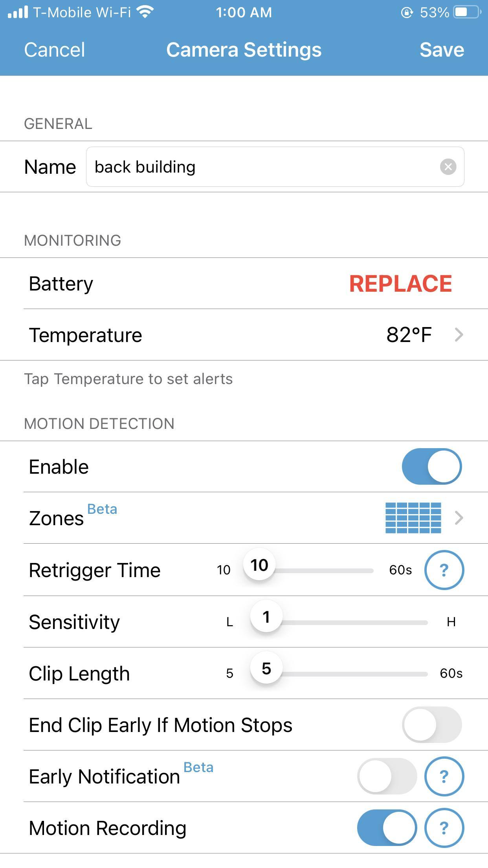Tap the cellular signal bars icon
Image resolution: width=488 pixels, height=868 pixels.
(x=18, y=12)
